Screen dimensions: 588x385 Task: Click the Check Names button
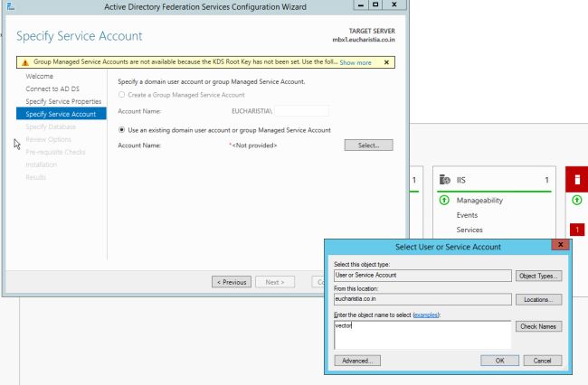[538, 326]
